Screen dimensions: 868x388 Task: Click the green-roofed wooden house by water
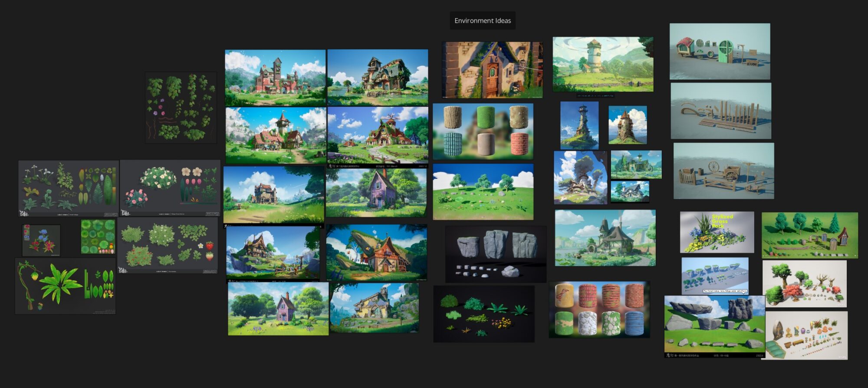pos(378,77)
